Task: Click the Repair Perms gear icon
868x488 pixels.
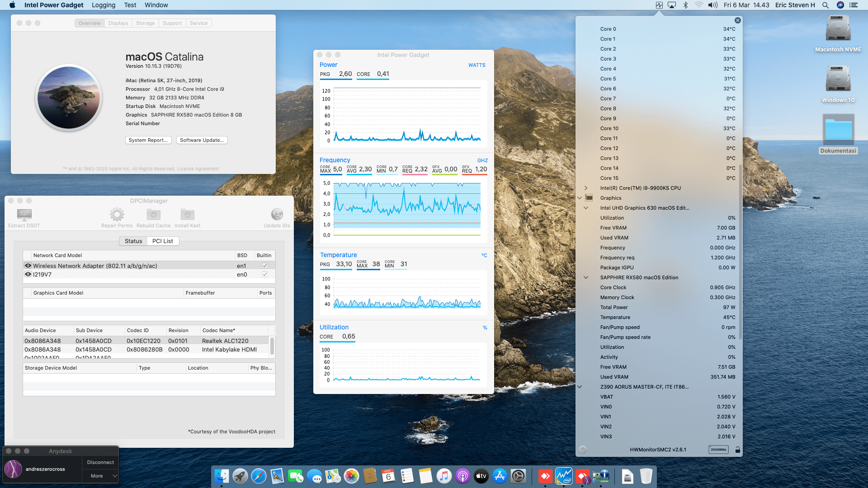Action: 117,215
